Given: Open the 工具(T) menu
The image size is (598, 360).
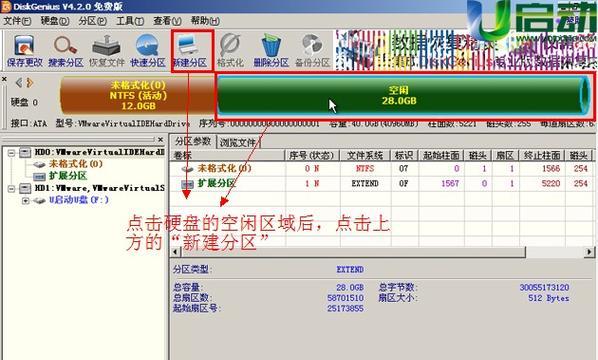Looking at the screenshot, I should pos(130,21).
